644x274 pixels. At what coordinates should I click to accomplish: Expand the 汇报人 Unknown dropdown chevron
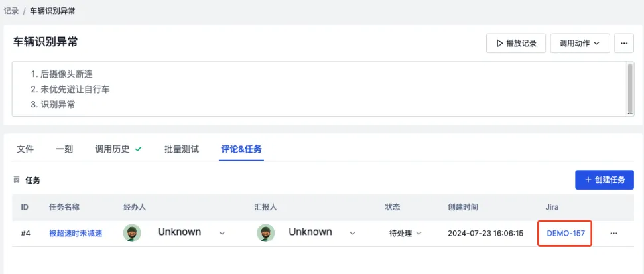[x=352, y=233]
